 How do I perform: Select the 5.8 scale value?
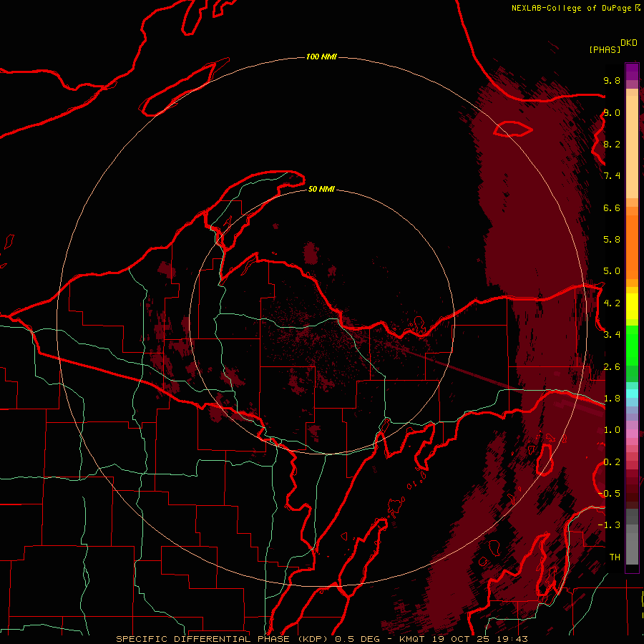[x=612, y=240]
